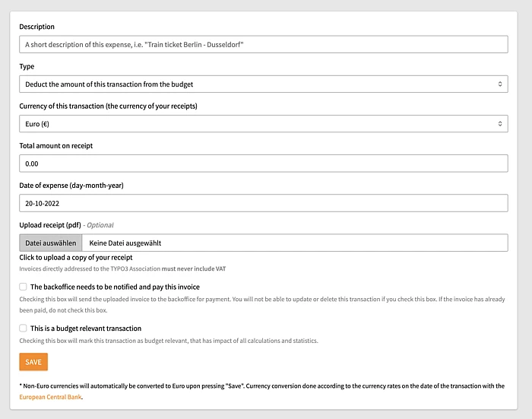The image size is (532, 419).
Task: Click the date of expense field showing 20-10-2022
Action: [263, 203]
